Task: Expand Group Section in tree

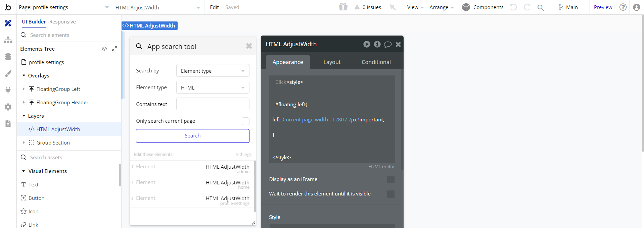Action: click(24, 142)
